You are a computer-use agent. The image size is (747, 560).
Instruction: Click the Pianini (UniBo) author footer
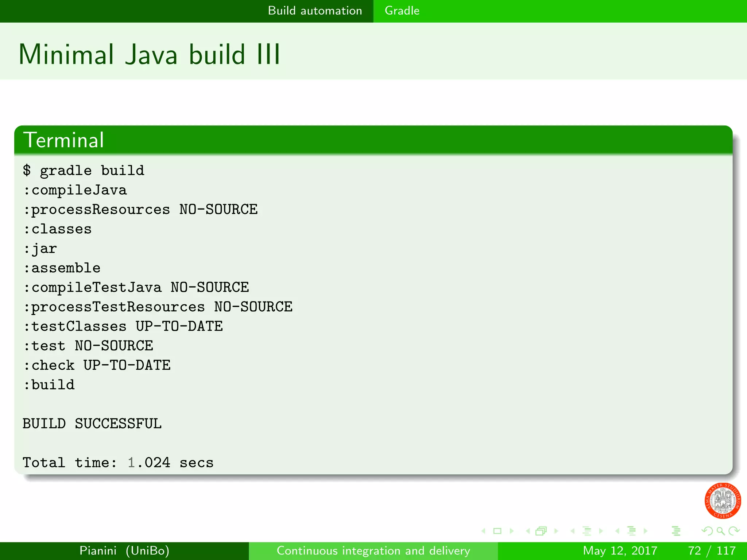(x=124, y=551)
